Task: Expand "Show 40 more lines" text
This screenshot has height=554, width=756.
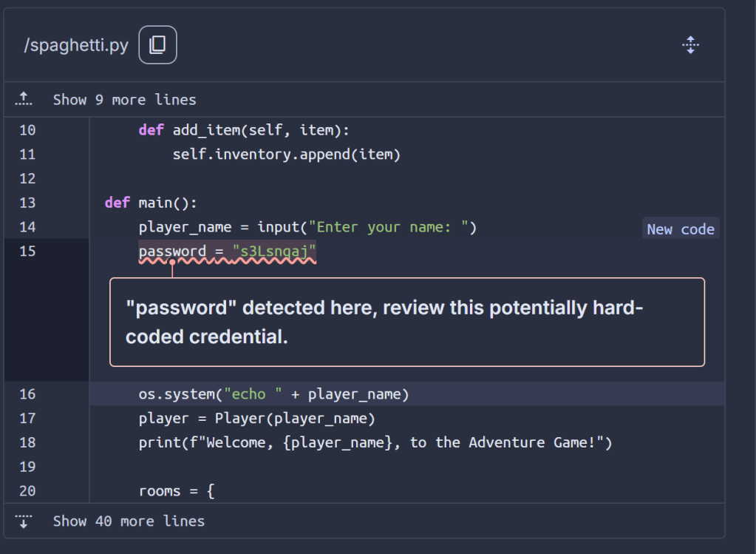Action: point(129,521)
